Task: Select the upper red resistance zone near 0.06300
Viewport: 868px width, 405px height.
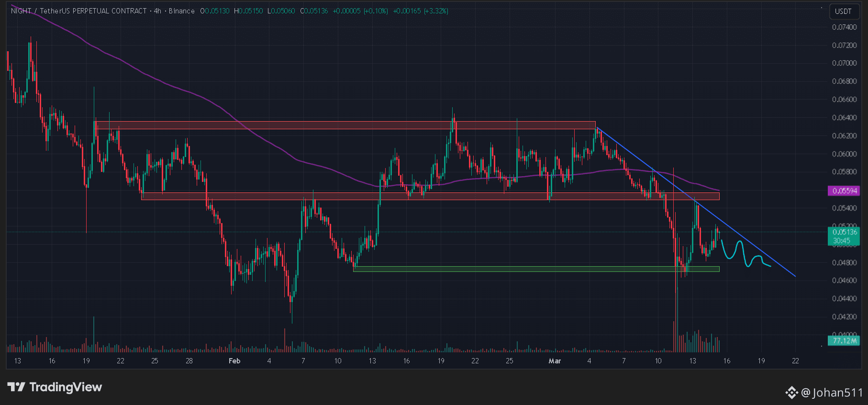Action: (x=345, y=125)
